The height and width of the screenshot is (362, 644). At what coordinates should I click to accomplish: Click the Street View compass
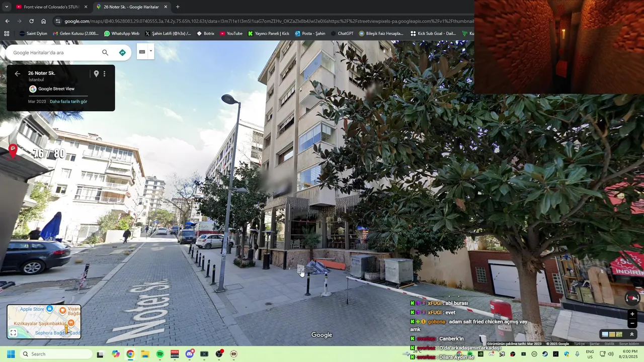coord(632,298)
